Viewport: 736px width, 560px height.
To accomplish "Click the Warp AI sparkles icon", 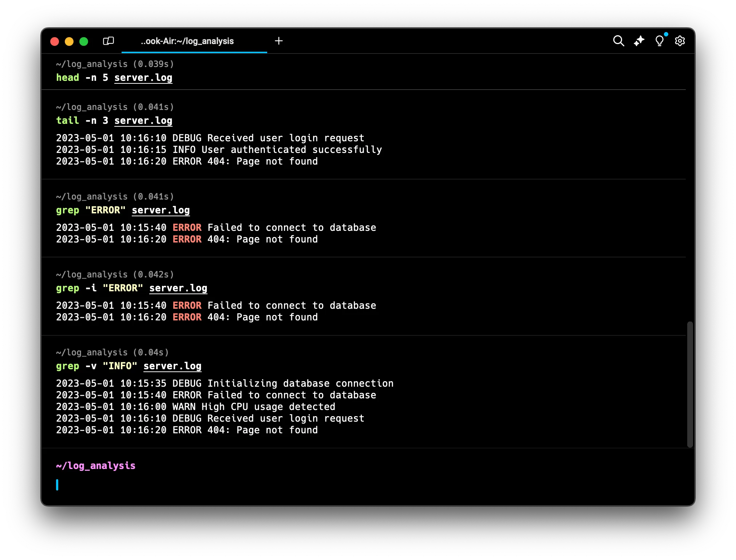I will [639, 41].
